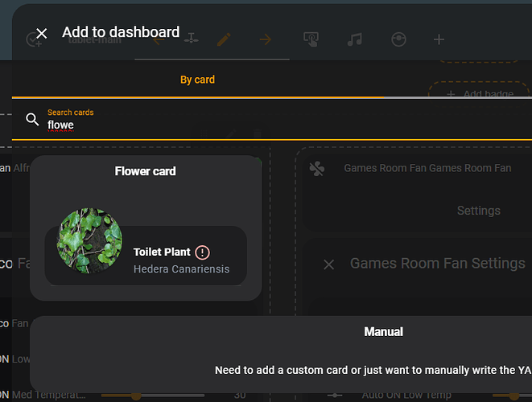Viewport: 532px width, 402px height.
Task: Click the Hedera Canariensis species text
Action: [x=181, y=269]
